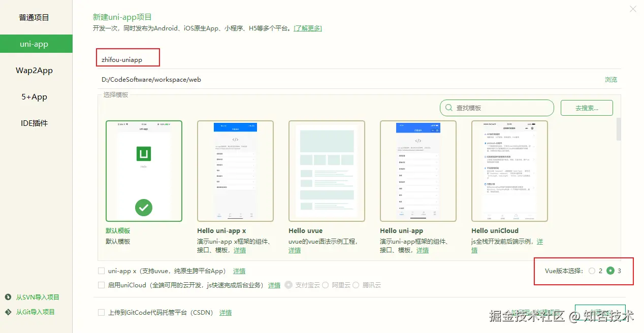Viewport: 644px width, 333px height.
Task: Click the 了解更多 link
Action: pyautogui.click(x=308, y=28)
